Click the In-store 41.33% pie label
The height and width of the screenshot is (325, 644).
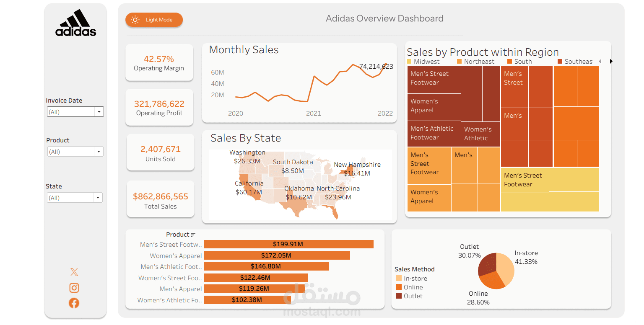coord(526,257)
